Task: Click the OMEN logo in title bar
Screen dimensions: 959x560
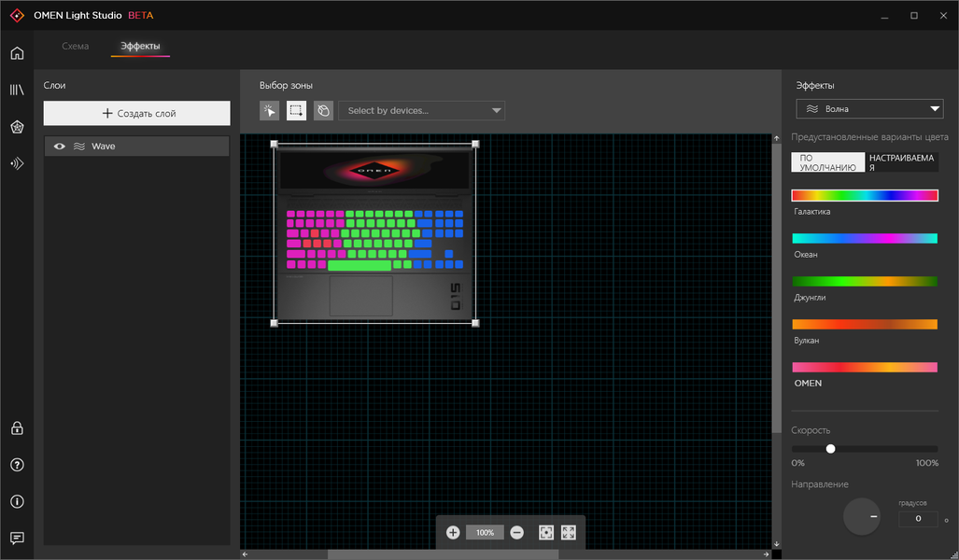Action: click(x=17, y=15)
